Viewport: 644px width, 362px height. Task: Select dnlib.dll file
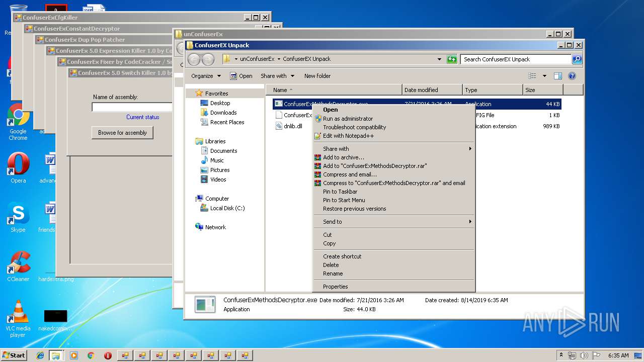click(293, 126)
